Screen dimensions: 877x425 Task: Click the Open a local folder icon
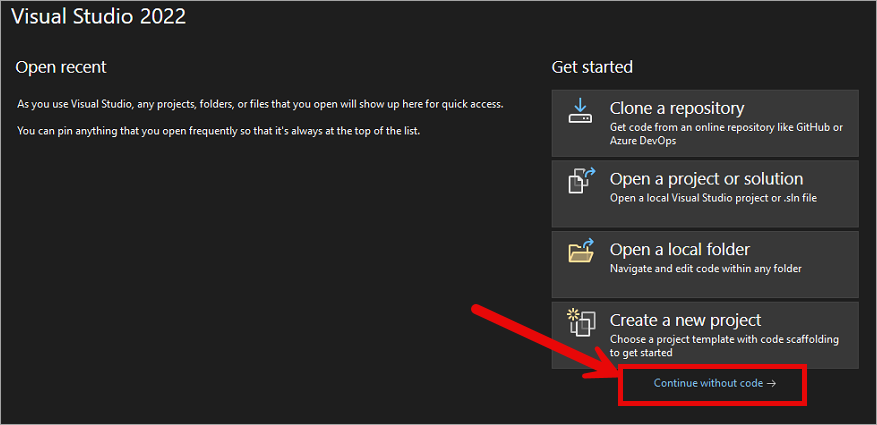581,250
